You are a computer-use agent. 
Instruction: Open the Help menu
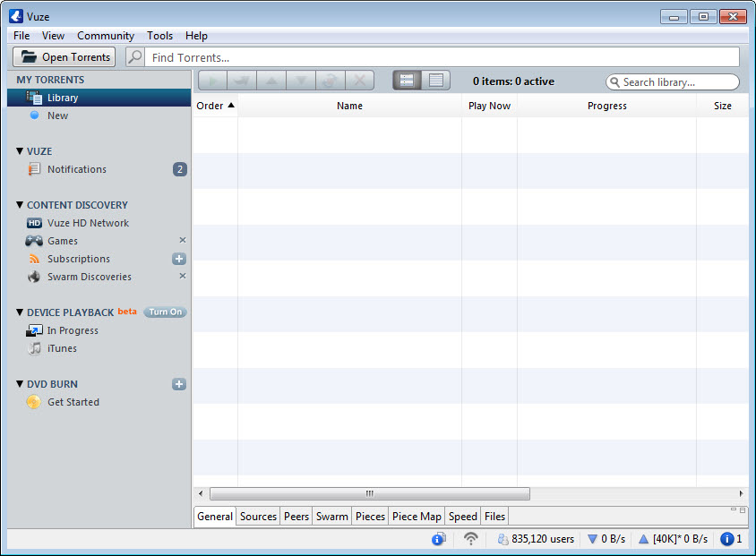pyautogui.click(x=196, y=36)
